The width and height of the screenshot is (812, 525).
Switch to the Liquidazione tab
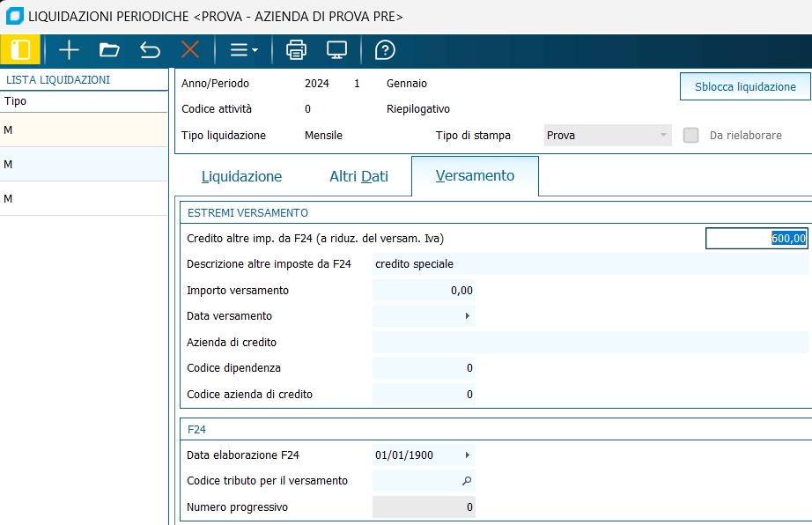pos(241,176)
